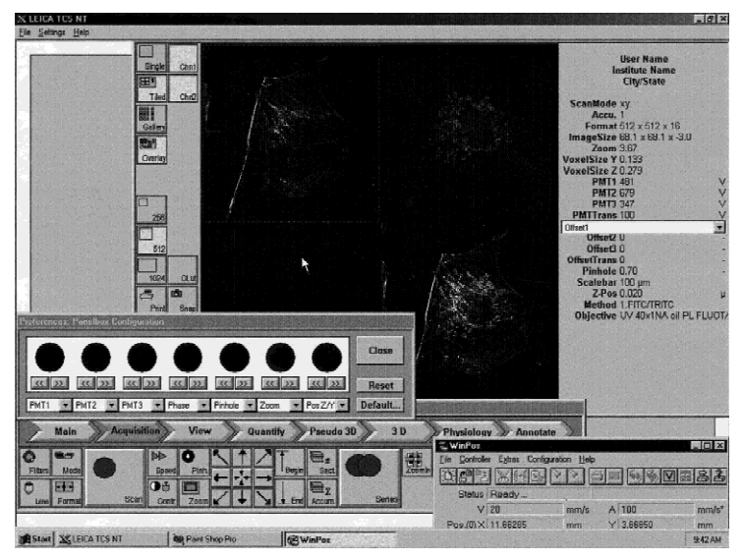
Task: Click the Series acquisition icon
Action: [x=370, y=476]
